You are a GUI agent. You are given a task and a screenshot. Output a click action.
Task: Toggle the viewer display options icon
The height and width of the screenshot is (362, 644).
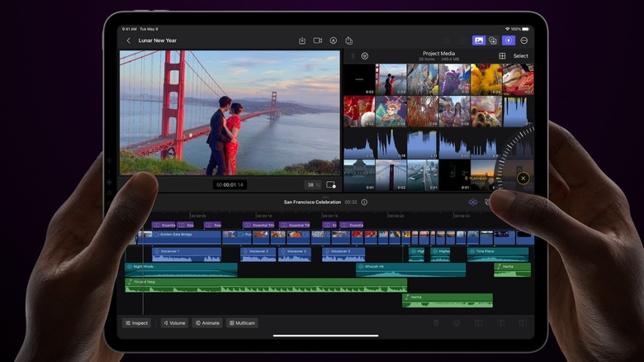pyautogui.click(x=331, y=185)
